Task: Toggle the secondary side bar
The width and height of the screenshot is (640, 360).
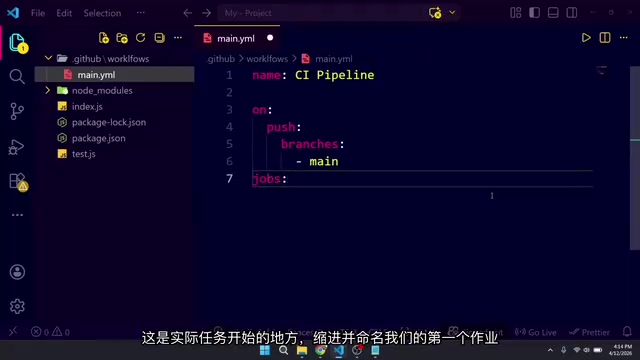Action: tap(572, 13)
